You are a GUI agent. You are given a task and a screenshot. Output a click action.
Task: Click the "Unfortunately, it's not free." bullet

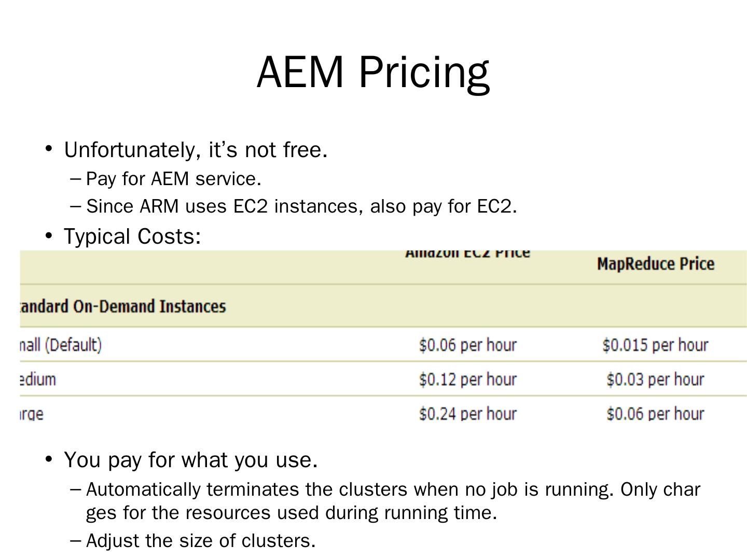(x=196, y=150)
